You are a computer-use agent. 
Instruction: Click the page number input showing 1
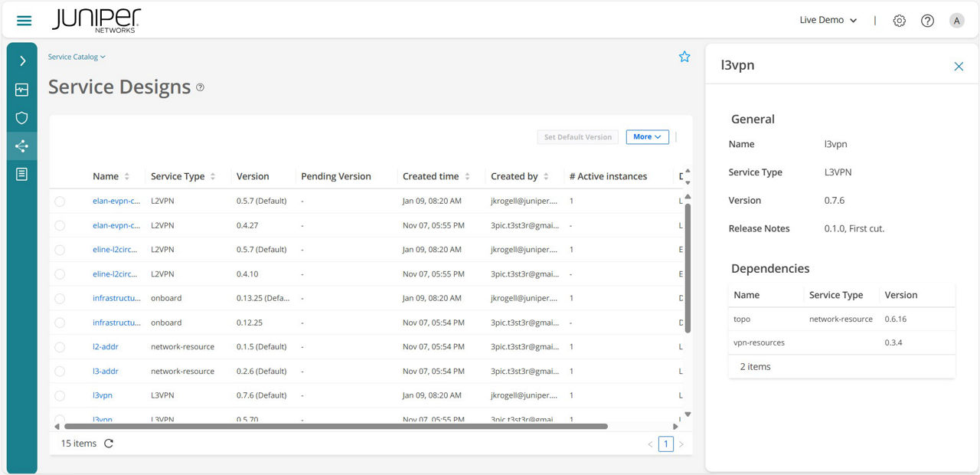pyautogui.click(x=665, y=444)
